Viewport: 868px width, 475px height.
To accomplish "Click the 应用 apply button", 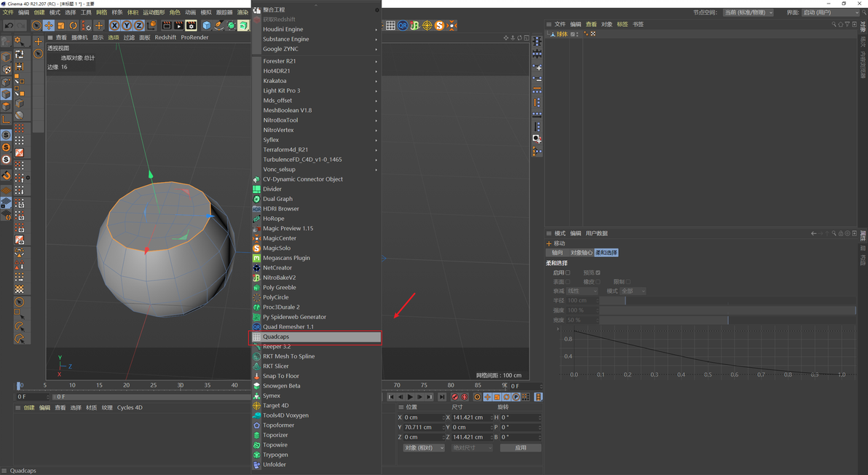I will (521, 448).
